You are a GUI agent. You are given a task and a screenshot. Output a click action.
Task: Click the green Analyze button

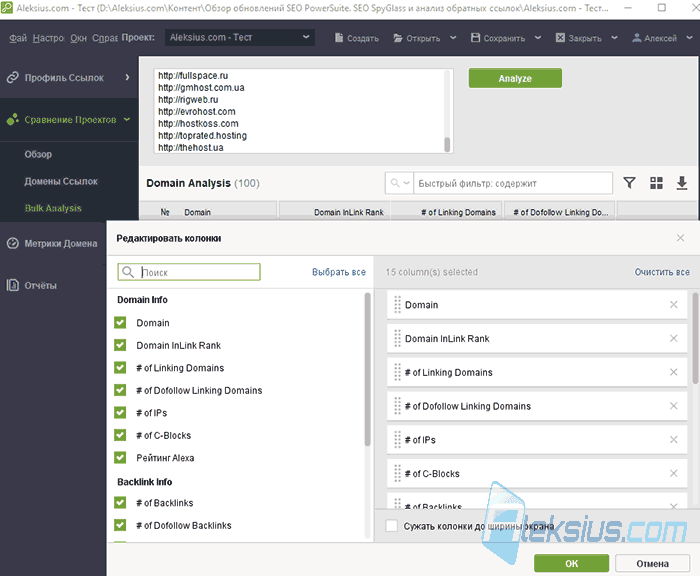(515, 78)
